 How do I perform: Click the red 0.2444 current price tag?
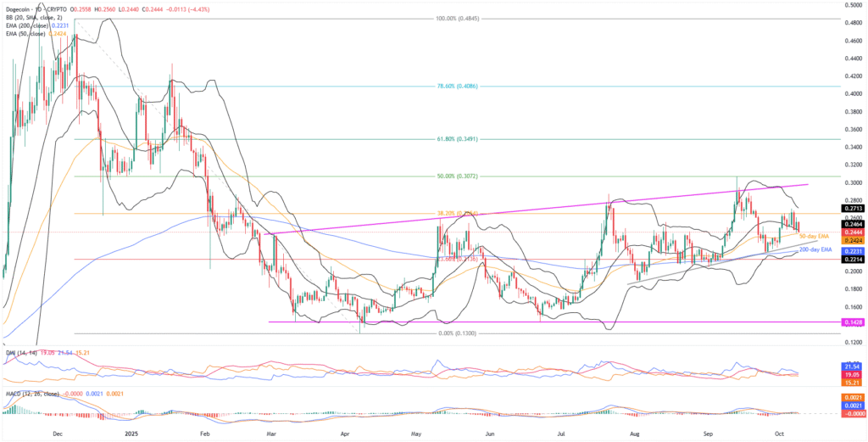(852, 232)
